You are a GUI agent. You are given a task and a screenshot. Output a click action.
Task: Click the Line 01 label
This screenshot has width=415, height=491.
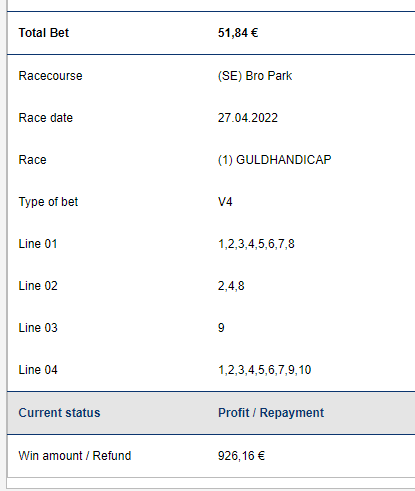tap(38, 244)
